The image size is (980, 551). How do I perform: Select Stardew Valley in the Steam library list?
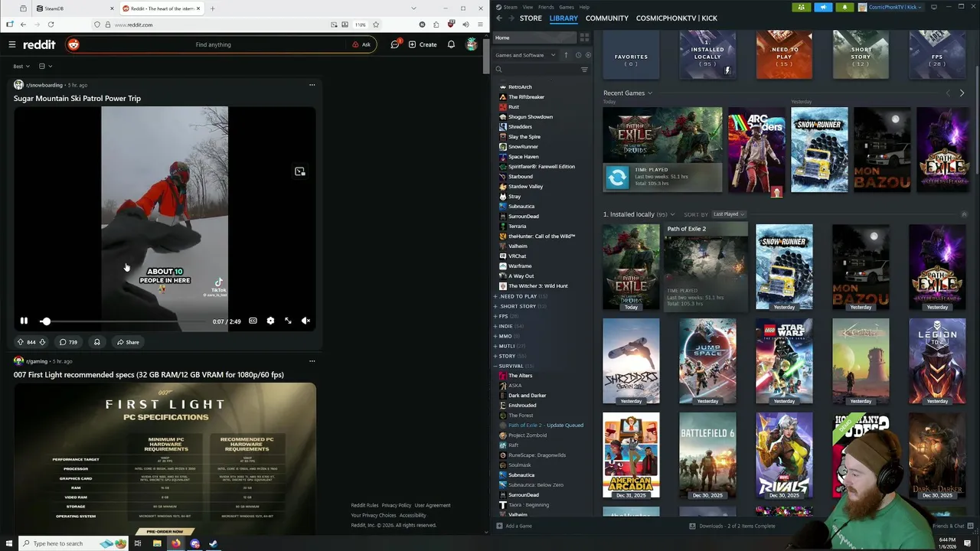[x=525, y=187]
